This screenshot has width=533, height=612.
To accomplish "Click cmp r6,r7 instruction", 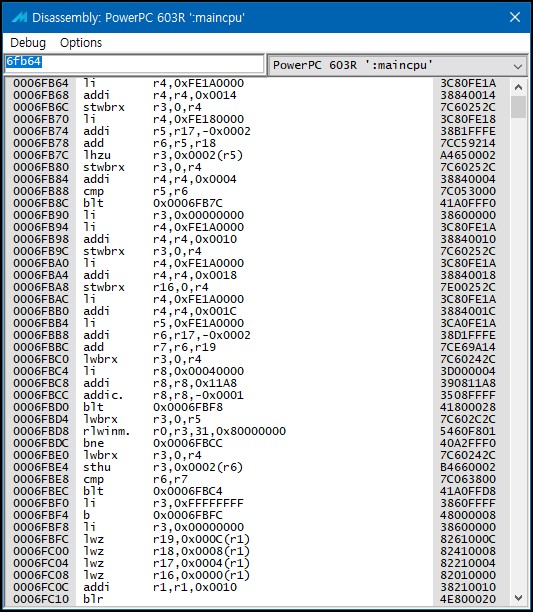I will pyautogui.click(x=135, y=479).
